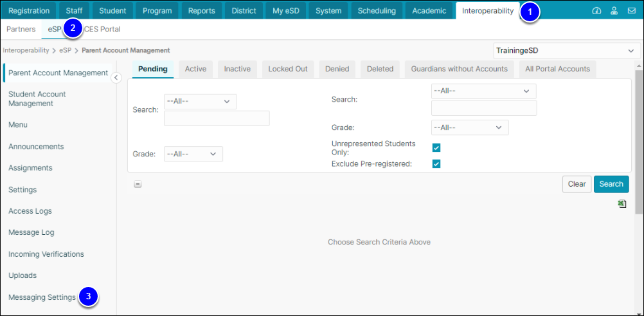This screenshot has height=316, width=644.
Task: Open Assignments in the sidebar
Action: [30, 168]
